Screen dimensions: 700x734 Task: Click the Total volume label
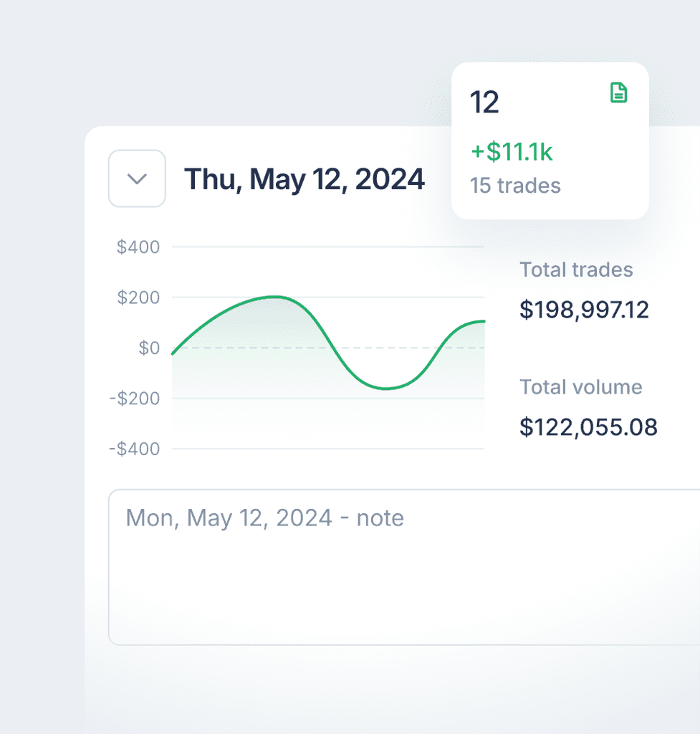click(580, 387)
